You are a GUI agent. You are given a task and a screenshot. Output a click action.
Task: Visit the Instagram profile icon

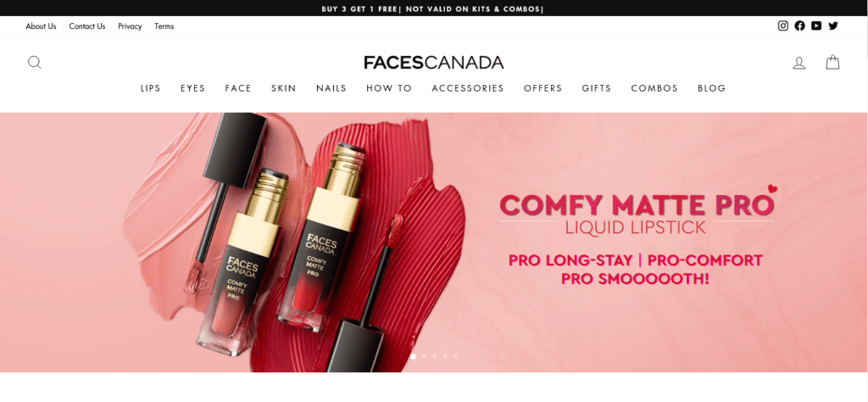click(782, 25)
